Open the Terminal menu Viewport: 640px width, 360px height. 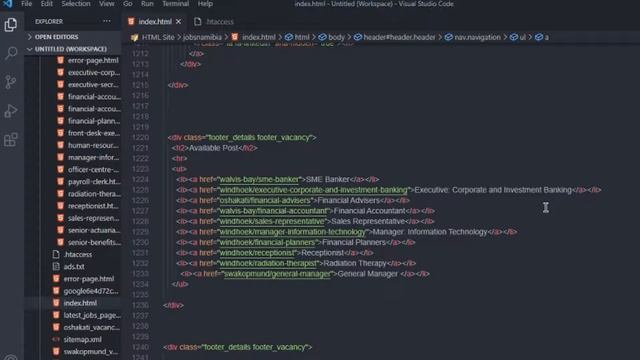(x=176, y=4)
